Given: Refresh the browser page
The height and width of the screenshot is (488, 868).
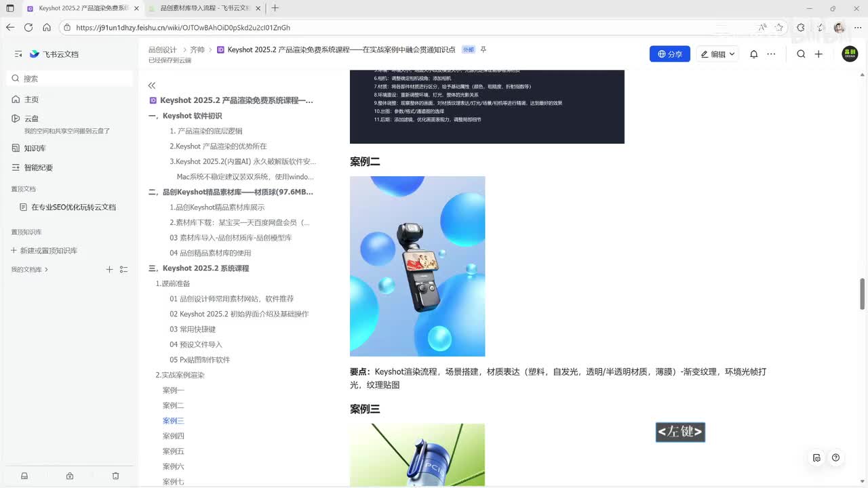Looking at the screenshot, I should coord(28,28).
